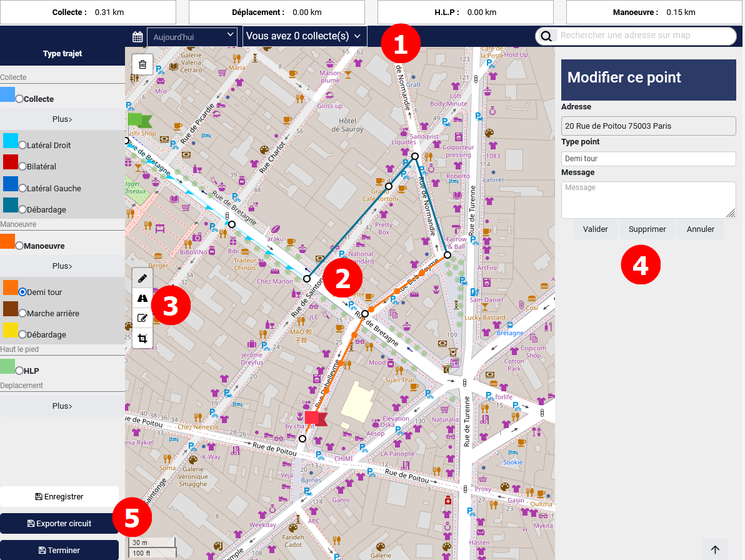Click the calendar icon

[137, 37]
